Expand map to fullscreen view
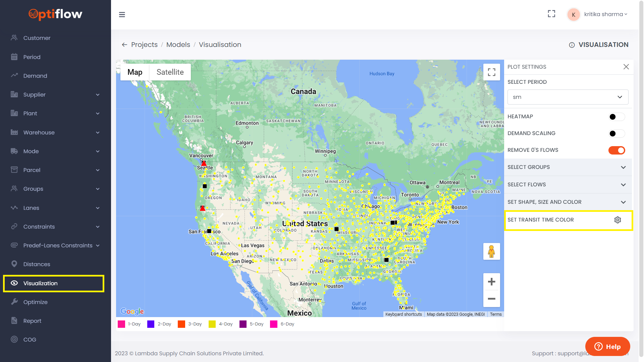 [x=491, y=72]
